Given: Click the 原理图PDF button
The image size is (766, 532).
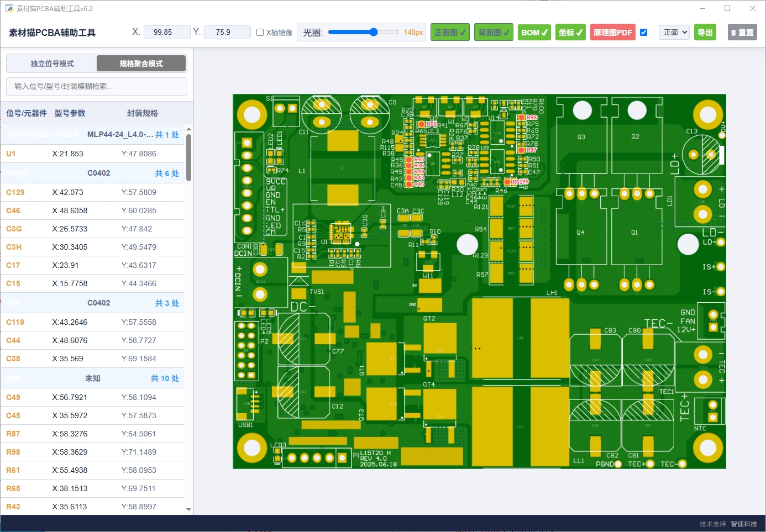Looking at the screenshot, I should coord(613,33).
